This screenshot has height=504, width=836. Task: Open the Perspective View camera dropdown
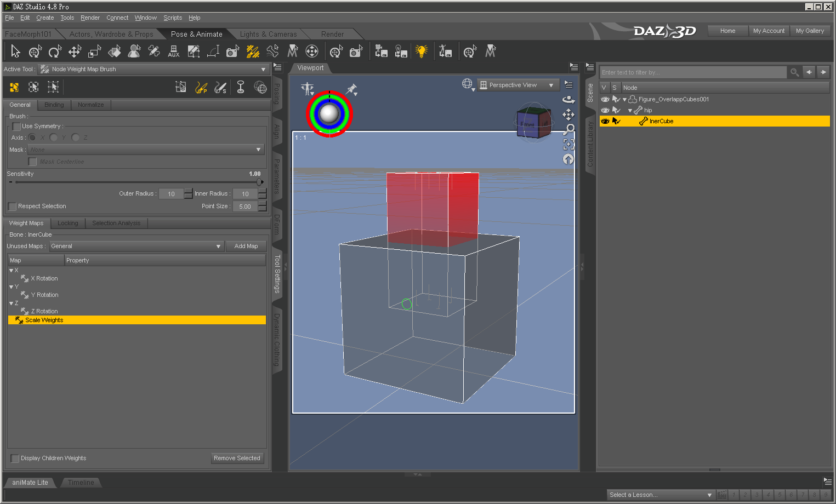tap(518, 85)
